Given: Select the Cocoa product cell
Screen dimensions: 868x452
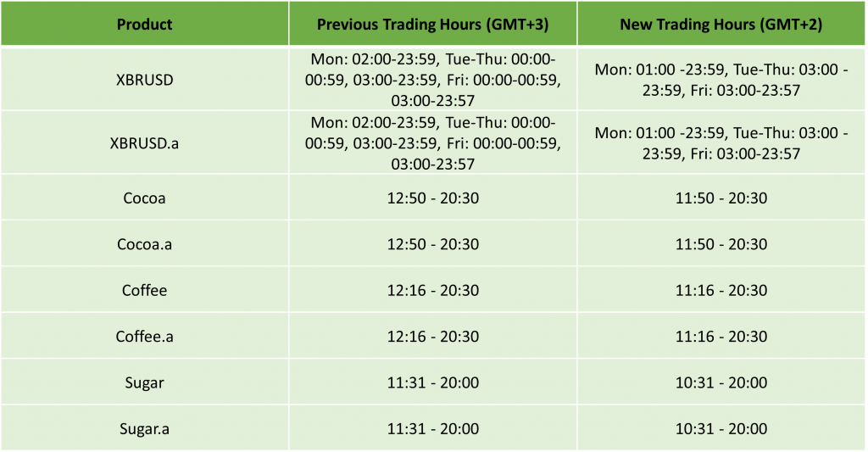Looking at the screenshot, I should click(144, 198).
